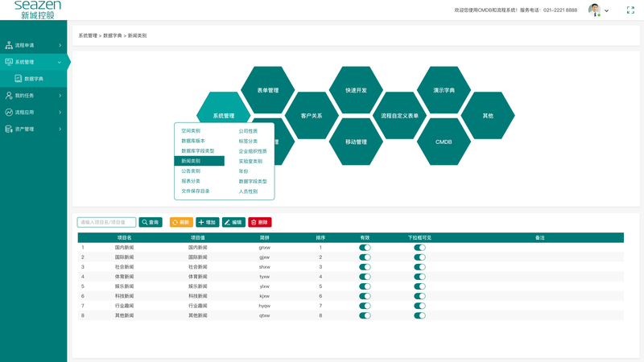Select the 体育新闻 项目值 cell
Image resolution: width=644 pixels, height=362 pixels.
(x=197, y=277)
